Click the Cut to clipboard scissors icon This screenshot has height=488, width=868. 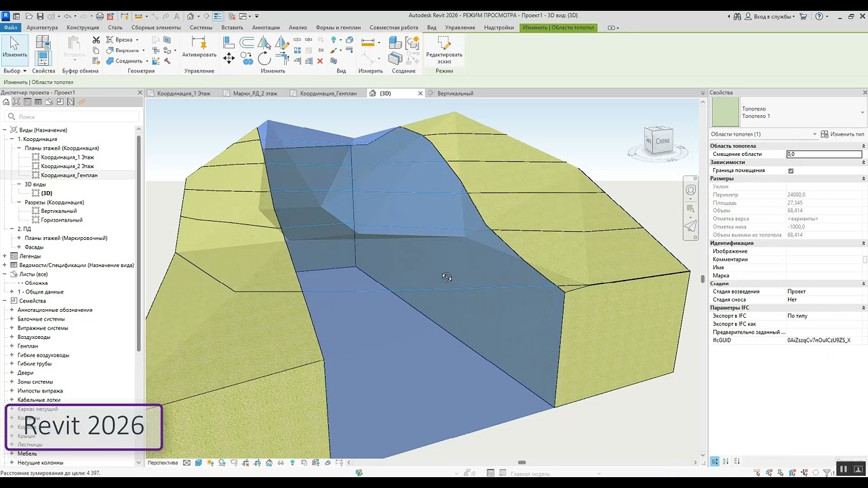coord(96,40)
